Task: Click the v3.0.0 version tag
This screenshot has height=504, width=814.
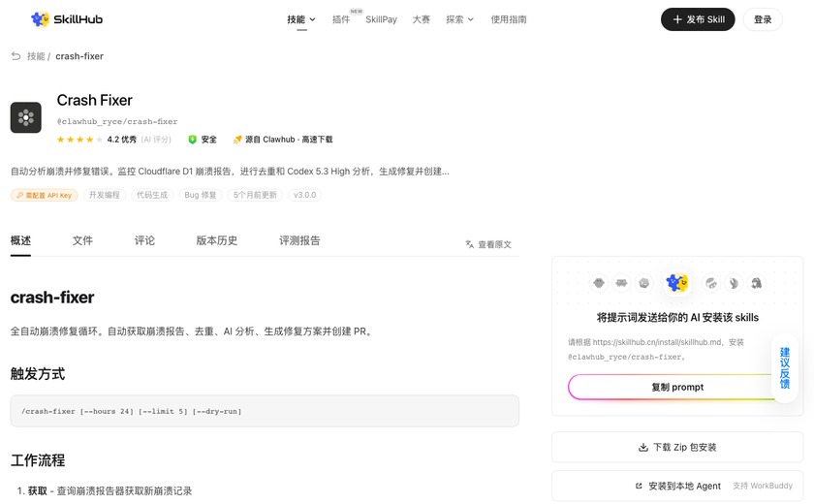Action: (304, 195)
